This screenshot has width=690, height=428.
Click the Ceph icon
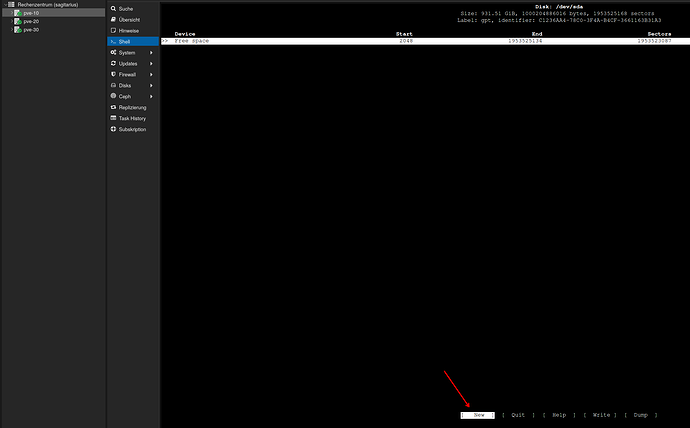[x=113, y=96]
